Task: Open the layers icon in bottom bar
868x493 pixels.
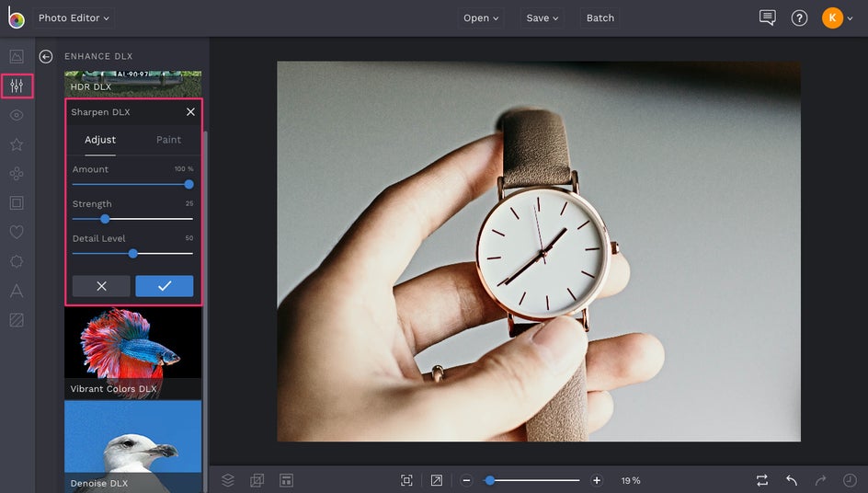Action: pyautogui.click(x=228, y=480)
